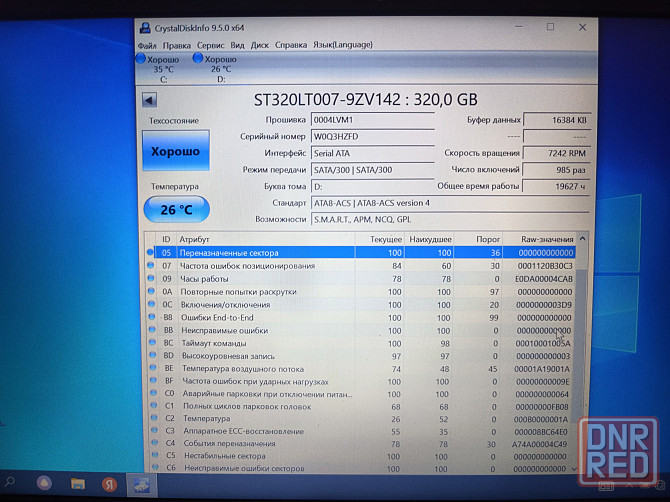The height and width of the screenshot is (502, 670).
Task: Click the Хорошо health status button
Action: 176,151
